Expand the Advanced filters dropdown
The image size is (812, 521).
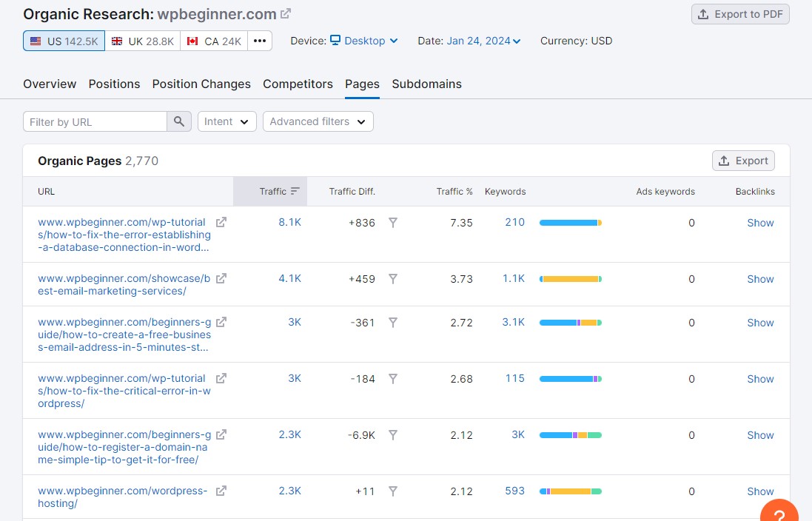318,121
